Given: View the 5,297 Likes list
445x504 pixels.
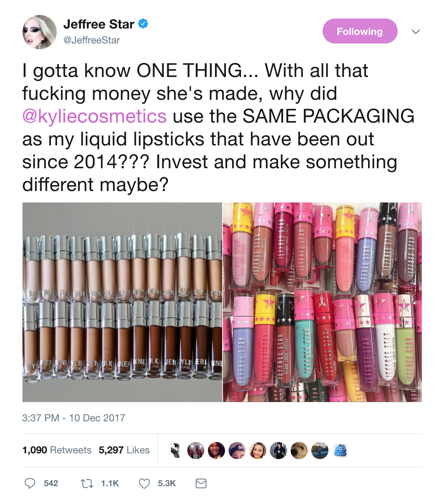Looking at the screenshot, I should (124, 450).
